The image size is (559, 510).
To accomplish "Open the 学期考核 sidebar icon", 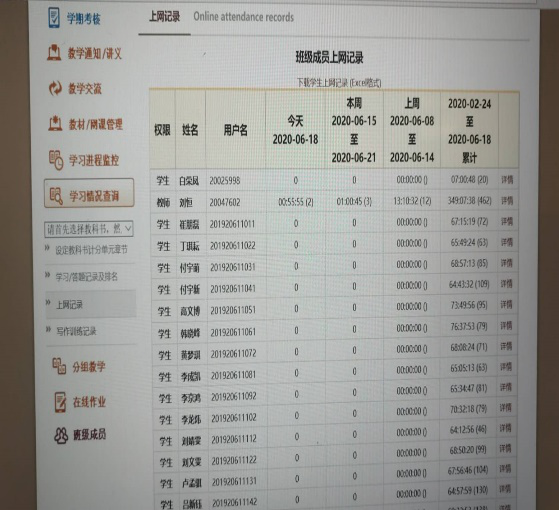I will pos(54,17).
